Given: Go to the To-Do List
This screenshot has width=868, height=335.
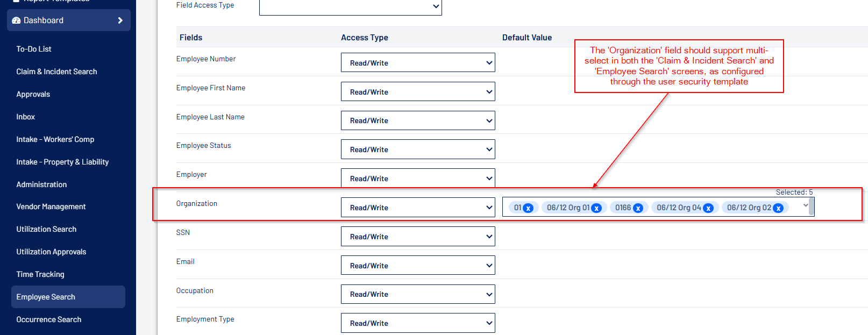Looking at the screenshot, I should point(34,49).
